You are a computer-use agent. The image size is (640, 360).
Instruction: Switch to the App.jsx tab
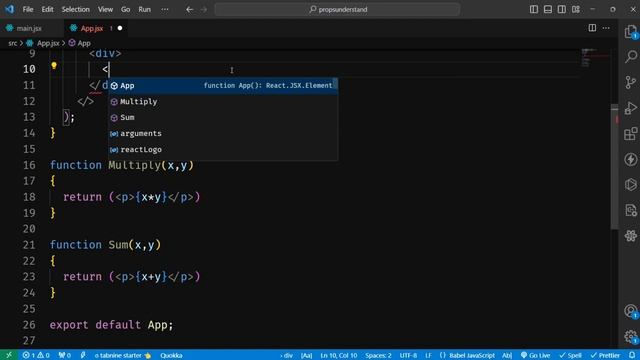point(92,28)
